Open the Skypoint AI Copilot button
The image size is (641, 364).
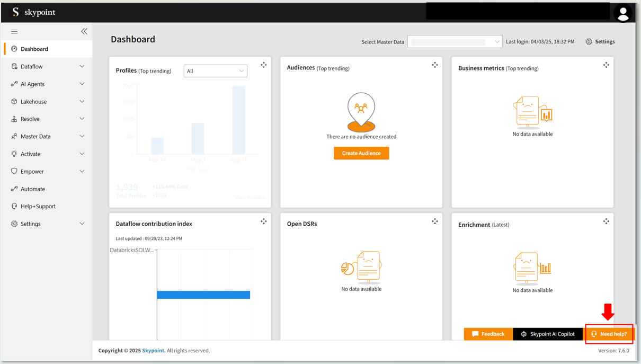point(548,334)
